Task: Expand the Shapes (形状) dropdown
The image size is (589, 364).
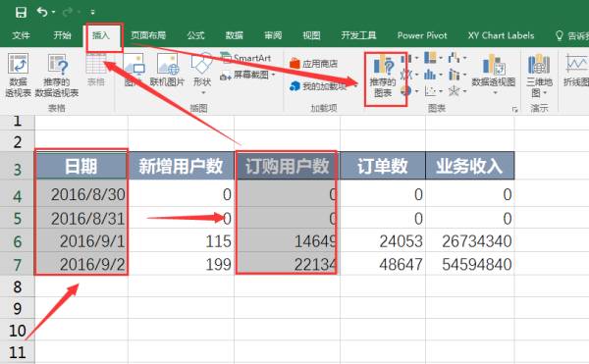Action: 202,92
